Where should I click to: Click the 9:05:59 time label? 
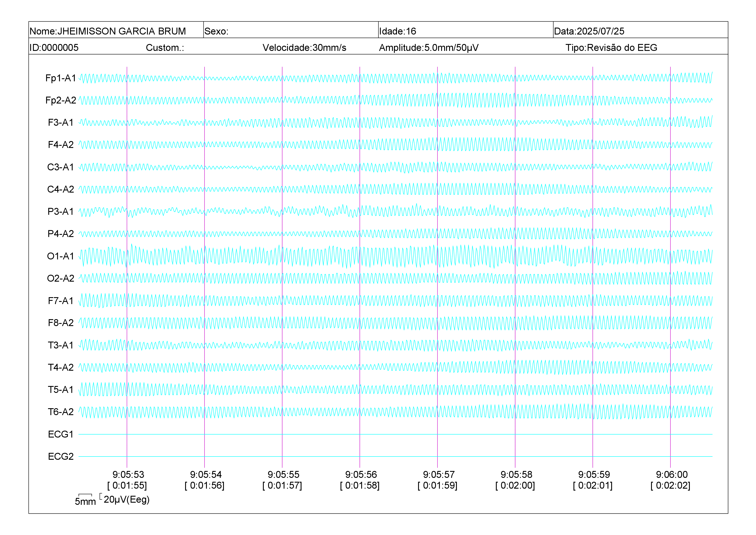coord(594,475)
